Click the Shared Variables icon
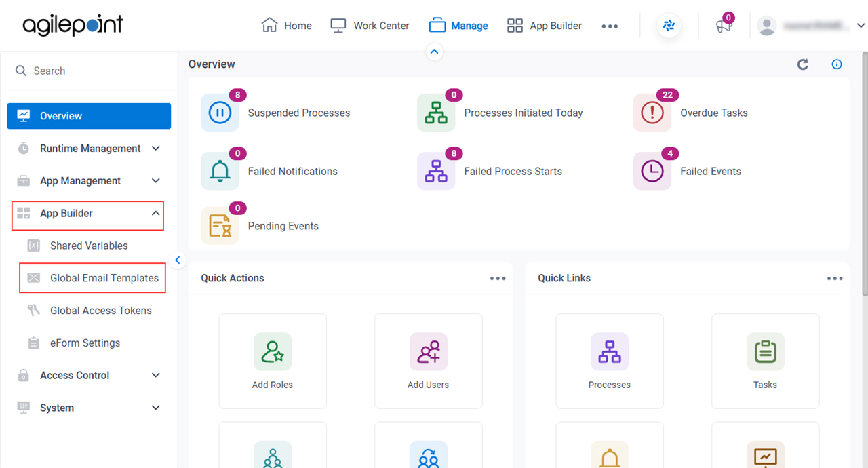Screen dimensions: 868x468 33,246
